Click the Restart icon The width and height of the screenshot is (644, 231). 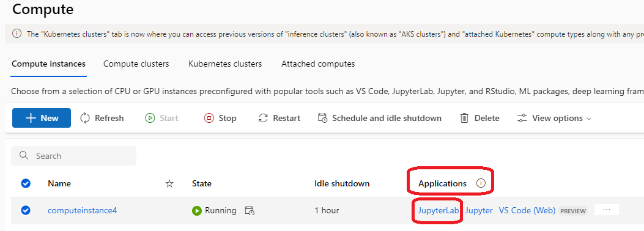click(263, 118)
